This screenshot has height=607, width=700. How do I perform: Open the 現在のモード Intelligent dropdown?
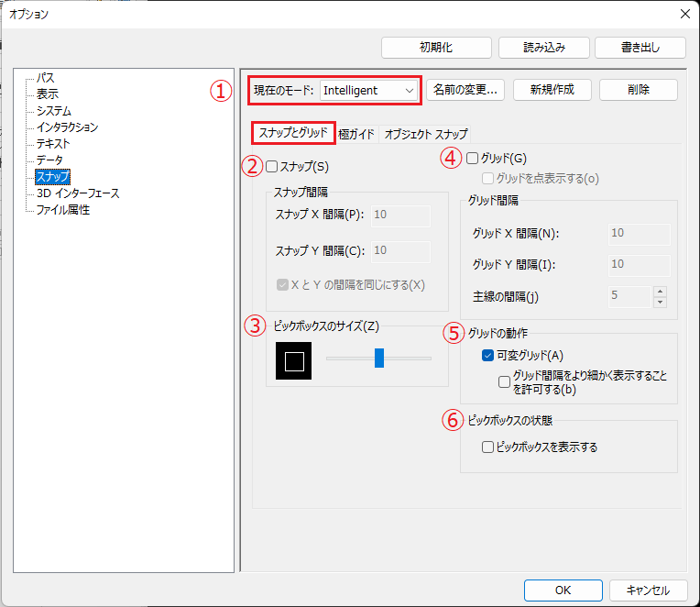pyautogui.click(x=367, y=90)
